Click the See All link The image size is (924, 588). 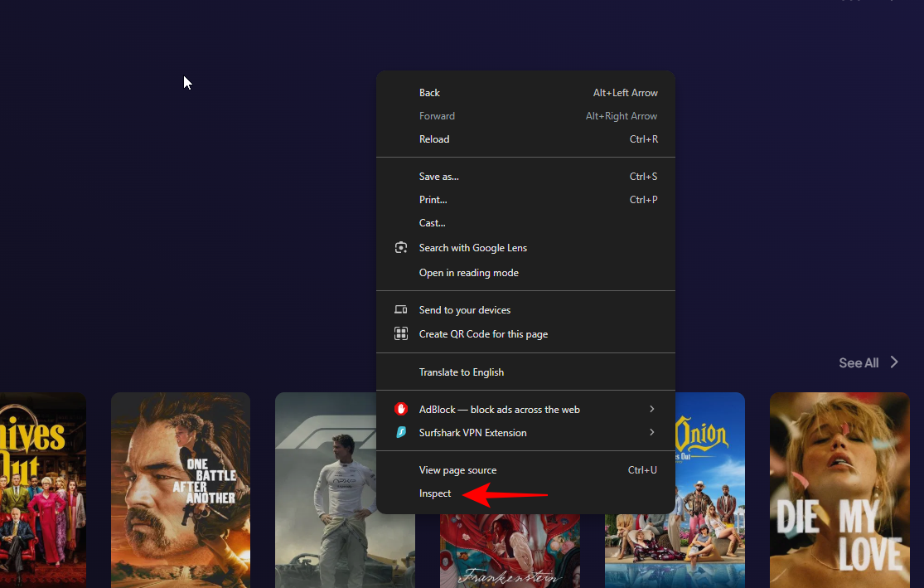859,362
